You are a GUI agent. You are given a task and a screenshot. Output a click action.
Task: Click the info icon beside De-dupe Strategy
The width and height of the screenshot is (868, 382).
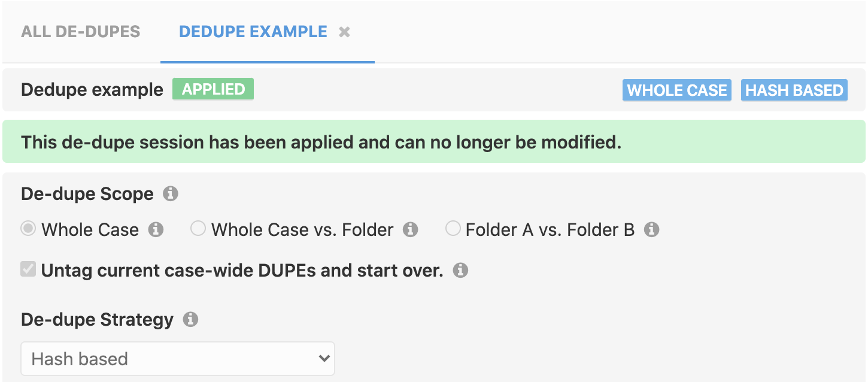point(190,319)
